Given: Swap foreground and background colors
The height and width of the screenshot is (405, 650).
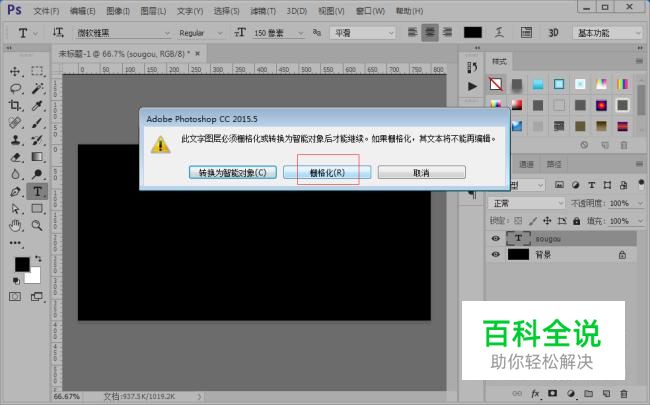Looking at the screenshot, I should coord(38,259).
